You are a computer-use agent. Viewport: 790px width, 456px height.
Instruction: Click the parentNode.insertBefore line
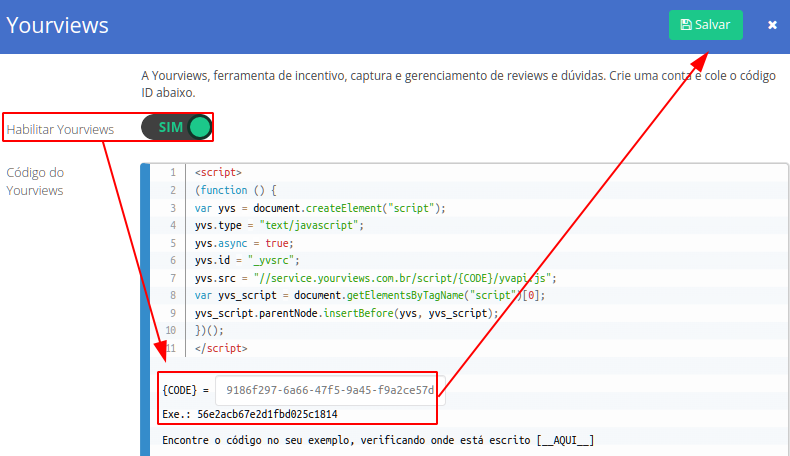pos(347,313)
